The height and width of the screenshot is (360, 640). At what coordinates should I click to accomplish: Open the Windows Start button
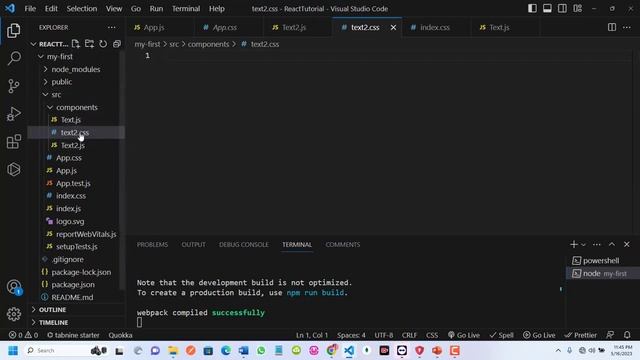pyautogui.click(x=13, y=351)
